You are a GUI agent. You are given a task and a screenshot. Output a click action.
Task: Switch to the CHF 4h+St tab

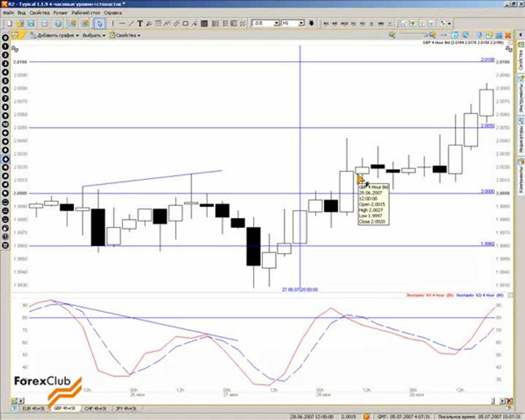[x=96, y=408]
